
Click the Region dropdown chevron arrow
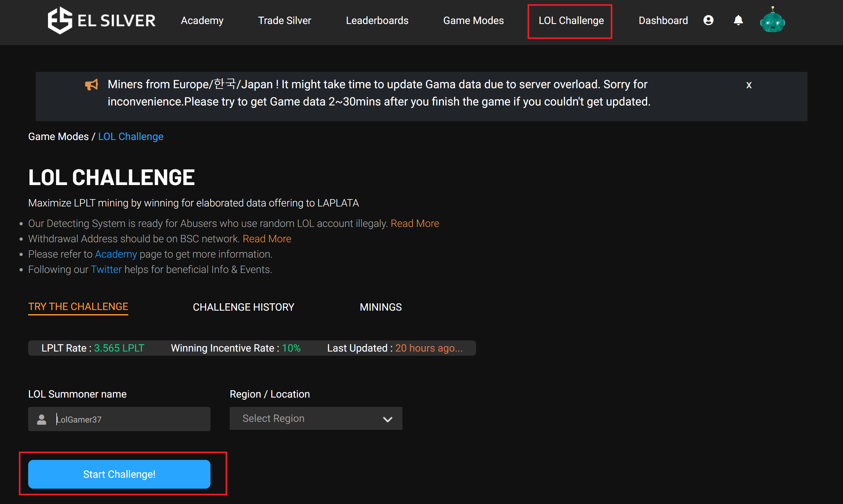[x=387, y=419]
